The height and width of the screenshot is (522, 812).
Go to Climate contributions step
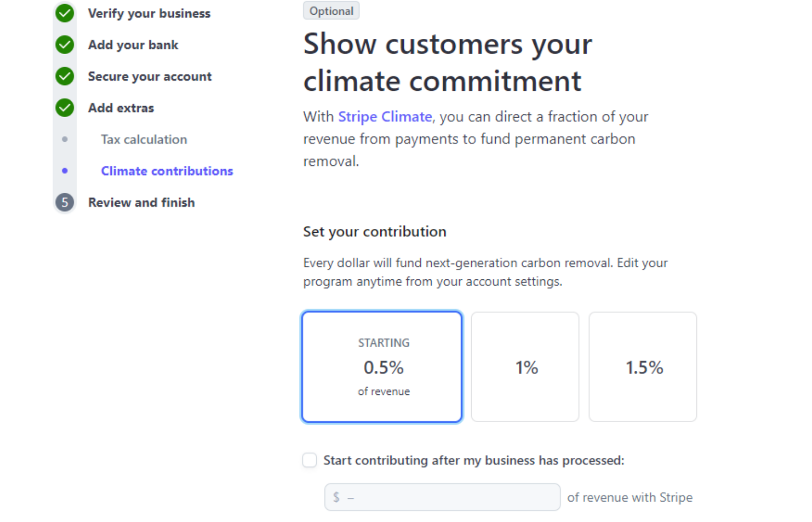pos(167,171)
